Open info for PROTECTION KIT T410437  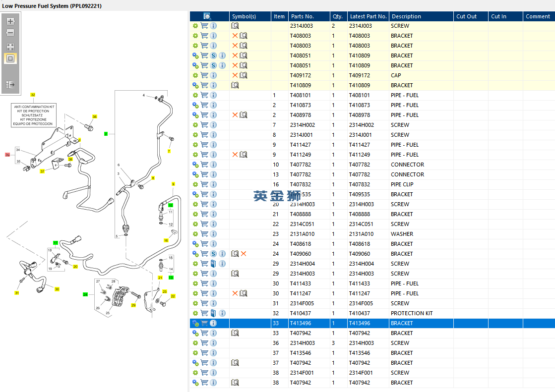(x=222, y=313)
